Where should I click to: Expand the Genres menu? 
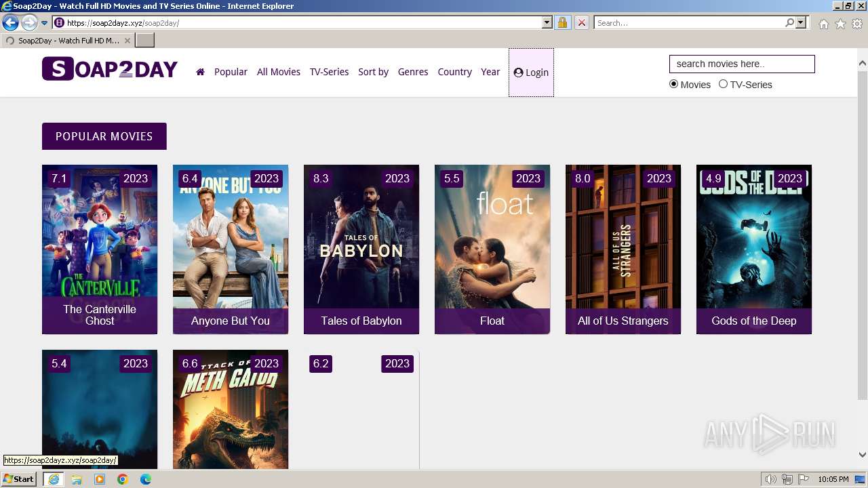click(413, 72)
